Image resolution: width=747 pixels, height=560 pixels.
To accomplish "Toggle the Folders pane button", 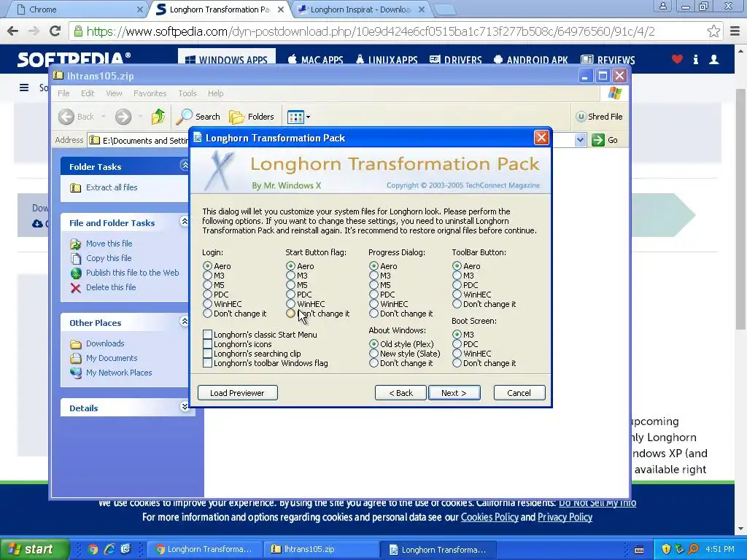I will pyautogui.click(x=252, y=117).
